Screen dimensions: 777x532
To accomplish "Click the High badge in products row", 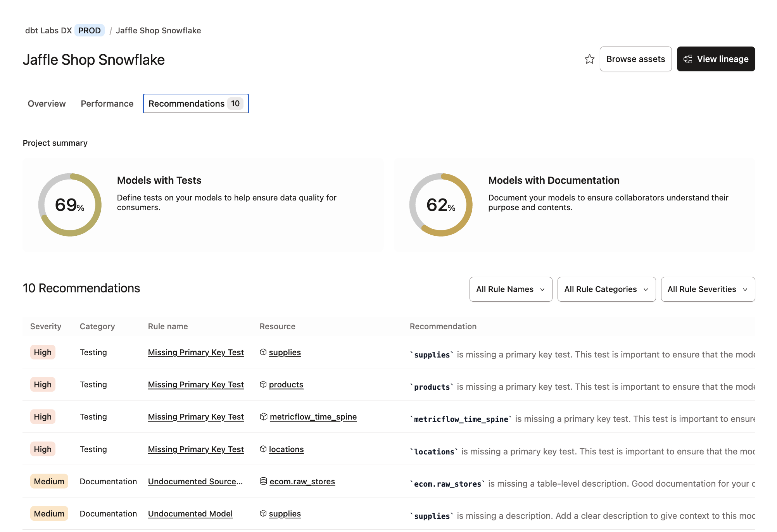I will 43,385.
